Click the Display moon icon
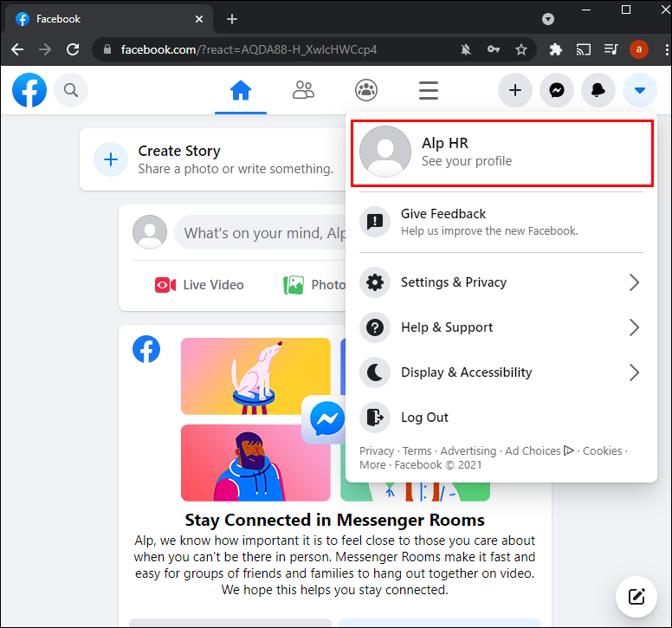Screen dimensions: 672x628 [x=375, y=372]
